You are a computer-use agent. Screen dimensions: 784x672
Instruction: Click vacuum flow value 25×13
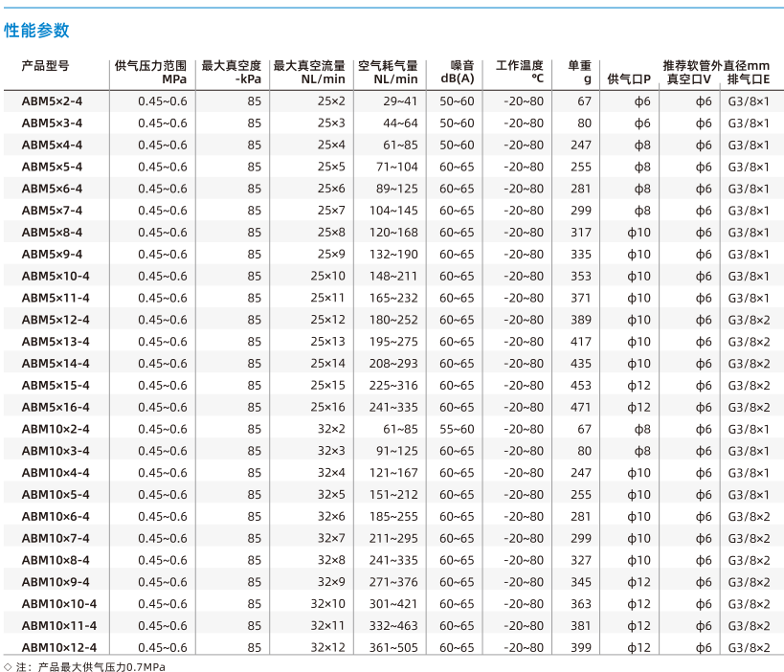click(328, 342)
